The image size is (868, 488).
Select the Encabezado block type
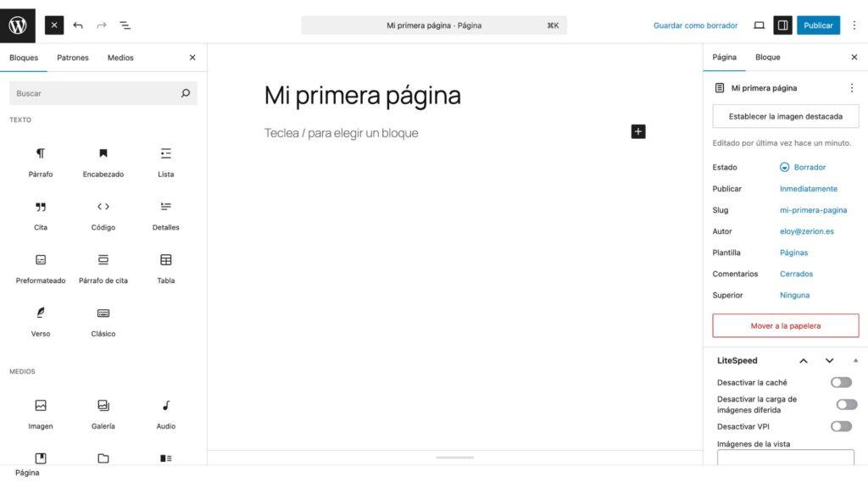coord(103,161)
